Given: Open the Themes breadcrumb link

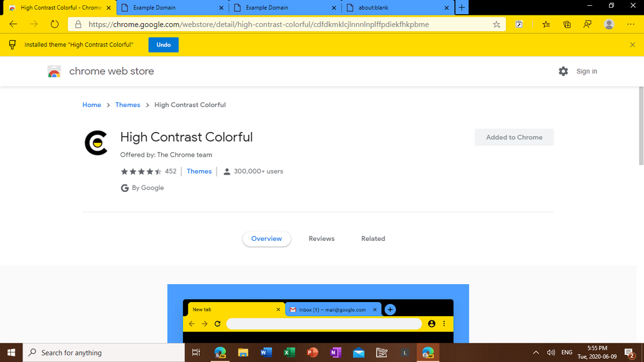Looking at the screenshot, I should pos(128,104).
